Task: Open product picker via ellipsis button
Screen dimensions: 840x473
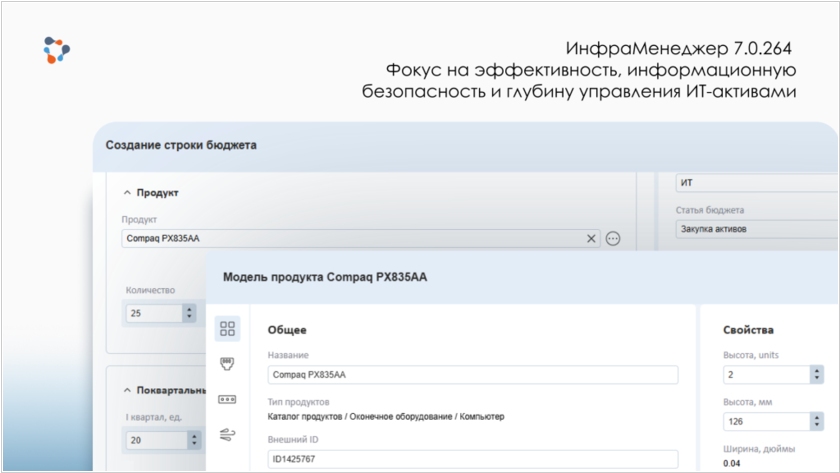Action: [x=613, y=239]
